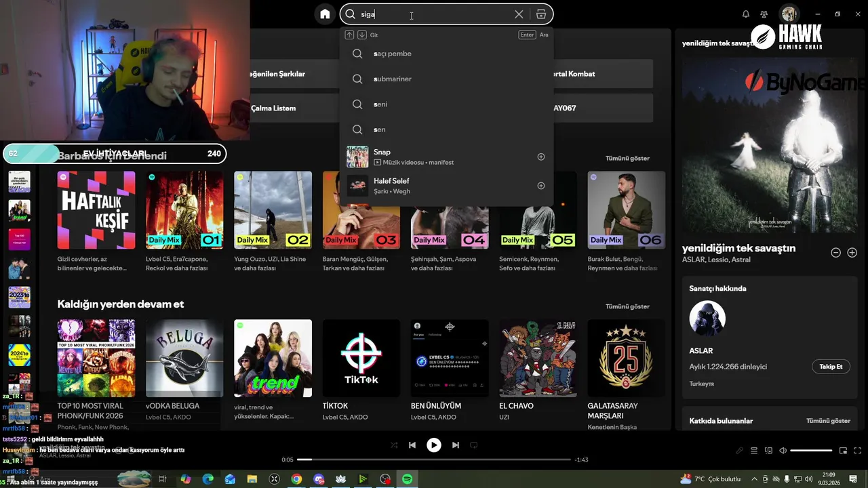The image size is (868, 488).
Task: Open the "Top 100" playlist in the library sidebar
Action: (x=19, y=239)
